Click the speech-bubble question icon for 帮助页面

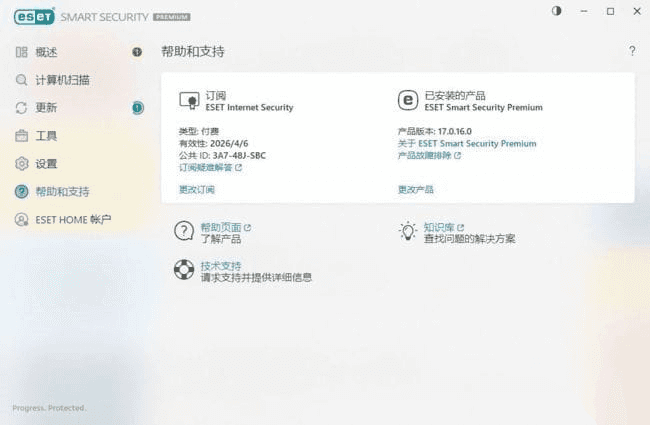click(x=184, y=231)
